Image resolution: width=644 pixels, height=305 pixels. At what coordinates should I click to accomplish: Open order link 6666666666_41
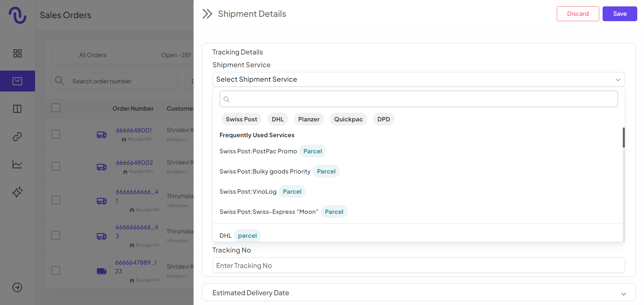[137, 196]
